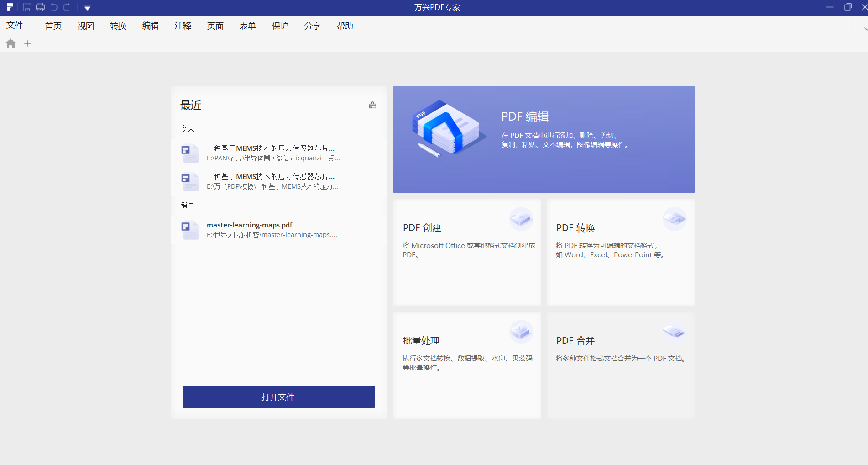Expand the quick access toolbar dropdown arrow

87,7
